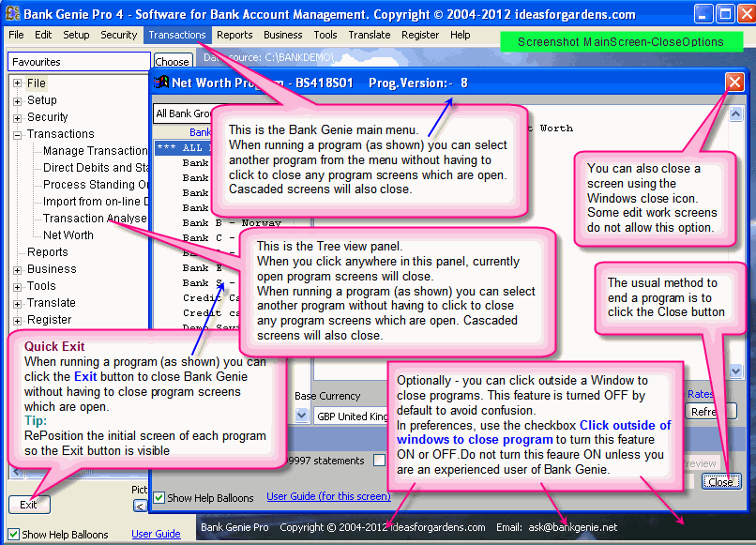Toggle main window Show Help Balloons checkbox
The image size is (756, 545).
pyautogui.click(x=13, y=535)
